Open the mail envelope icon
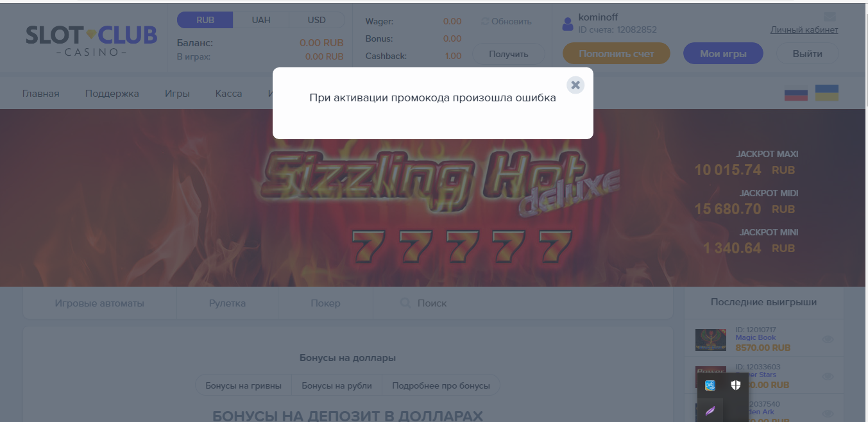 pos(830,17)
